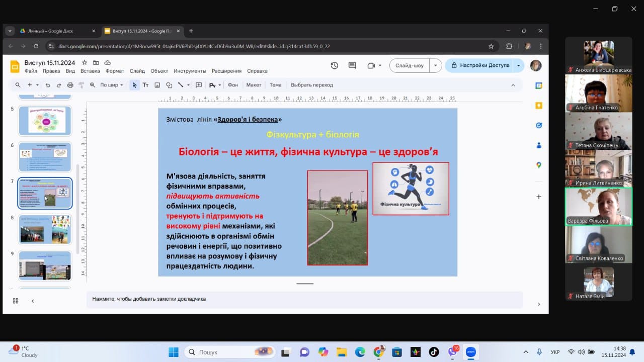
Task: Switch to grid view of slides
Action: 16,301
